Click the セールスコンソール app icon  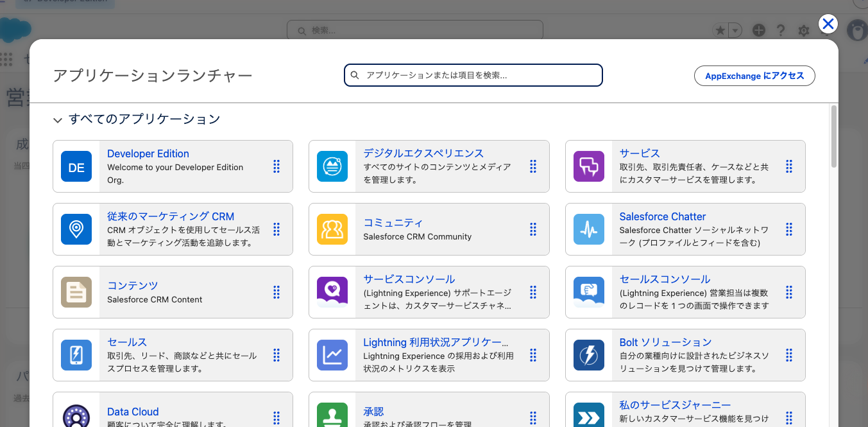(x=589, y=292)
